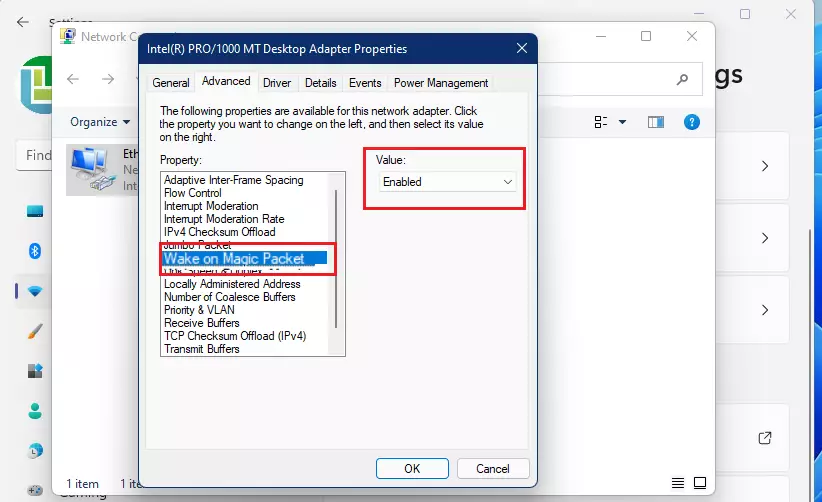
Task: Click the Network Connections title bar icon
Action: pos(68,36)
